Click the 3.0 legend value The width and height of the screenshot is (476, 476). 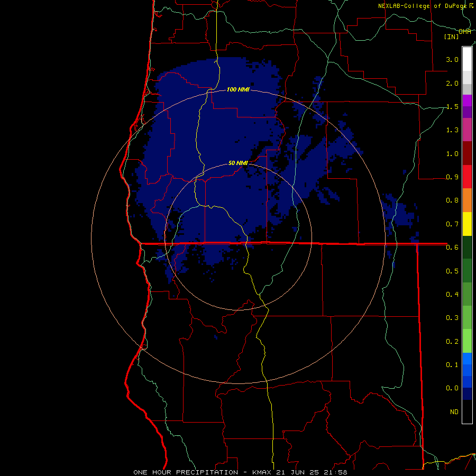point(452,59)
